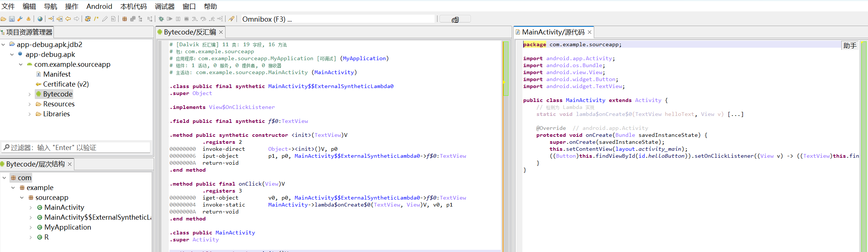This screenshot has width=868, height=252.
Task: Collapse the com.example.sourceapp node
Action: click(21, 64)
